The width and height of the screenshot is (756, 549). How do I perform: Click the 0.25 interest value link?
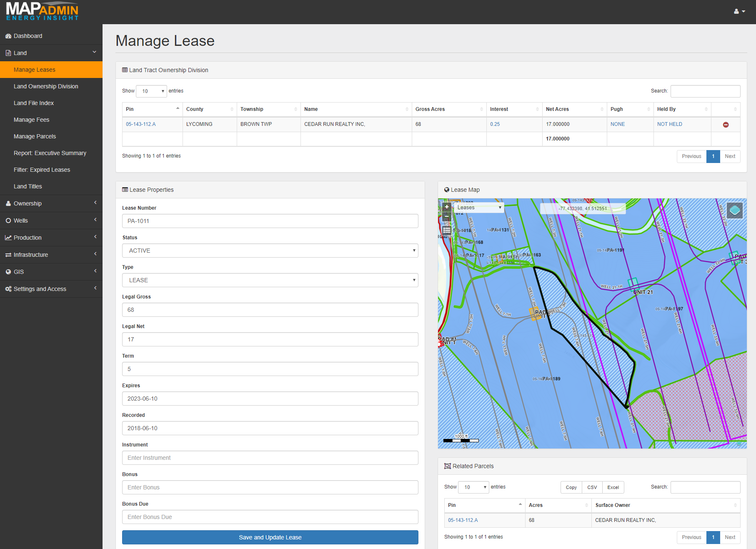(x=495, y=124)
